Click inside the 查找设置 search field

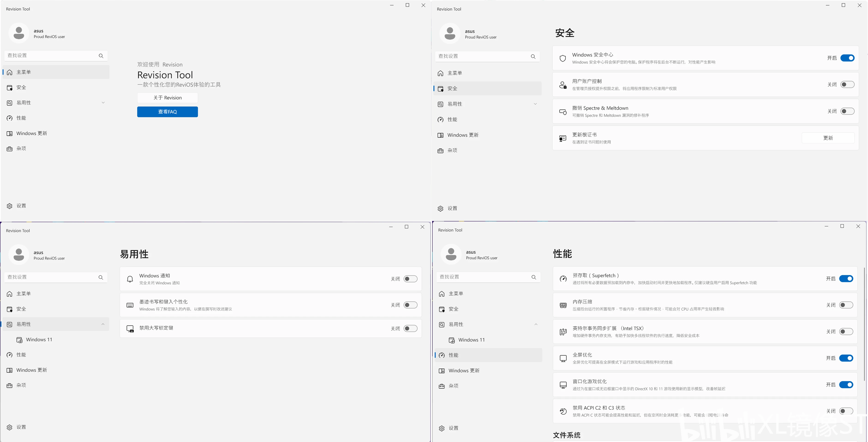click(51, 56)
